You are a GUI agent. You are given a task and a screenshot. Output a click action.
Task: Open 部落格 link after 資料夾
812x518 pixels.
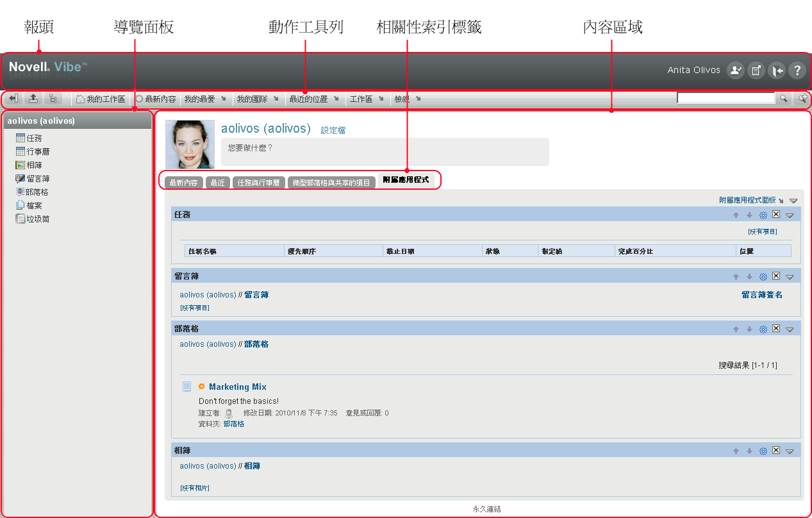[234, 424]
